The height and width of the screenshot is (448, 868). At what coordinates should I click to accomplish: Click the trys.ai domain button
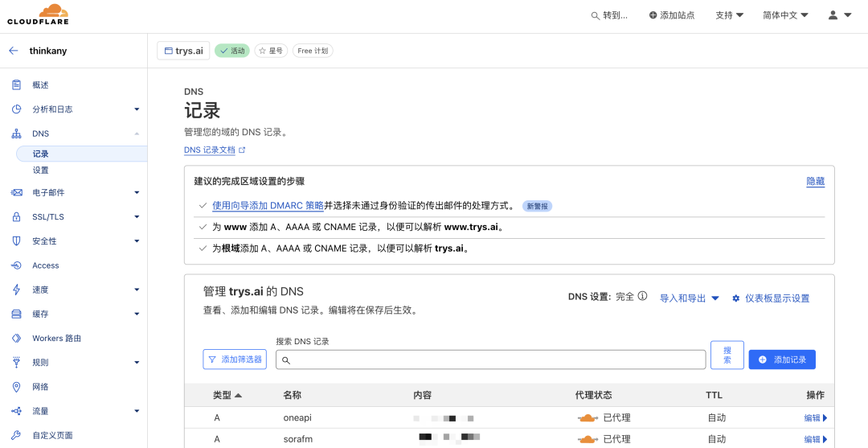coord(183,51)
